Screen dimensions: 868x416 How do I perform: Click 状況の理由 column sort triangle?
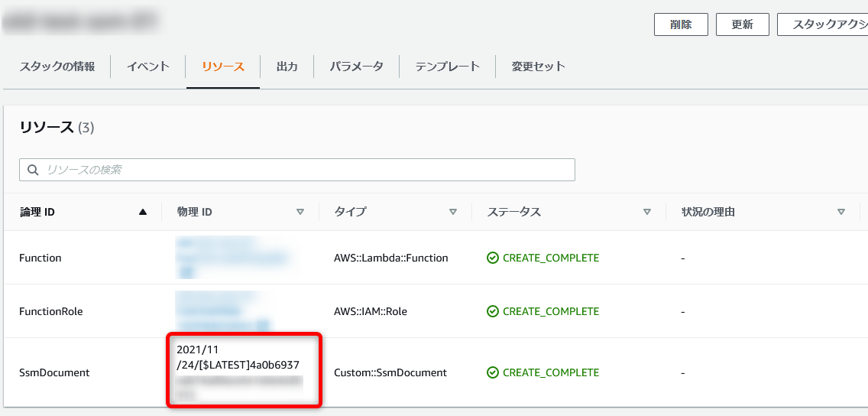(x=841, y=212)
